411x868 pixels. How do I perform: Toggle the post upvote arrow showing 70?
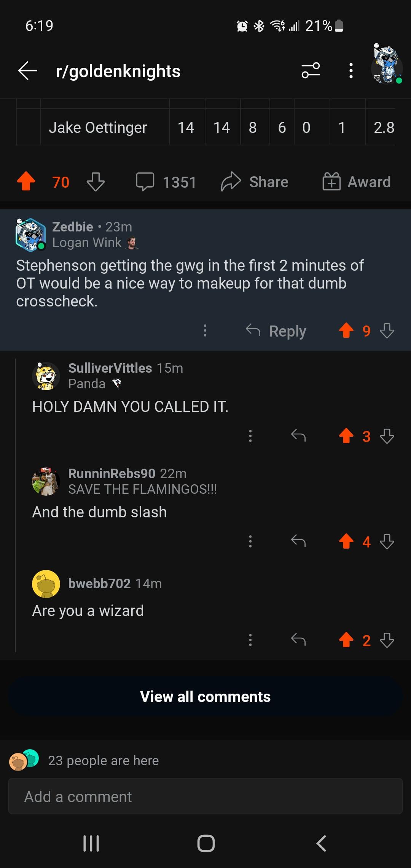click(x=26, y=182)
